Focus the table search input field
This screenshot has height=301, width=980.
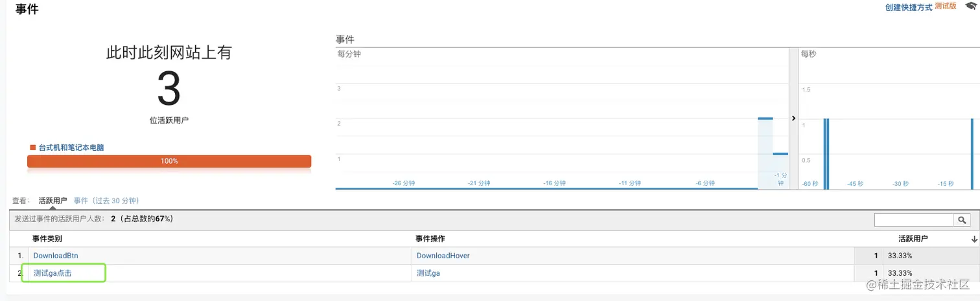pyautogui.click(x=914, y=221)
